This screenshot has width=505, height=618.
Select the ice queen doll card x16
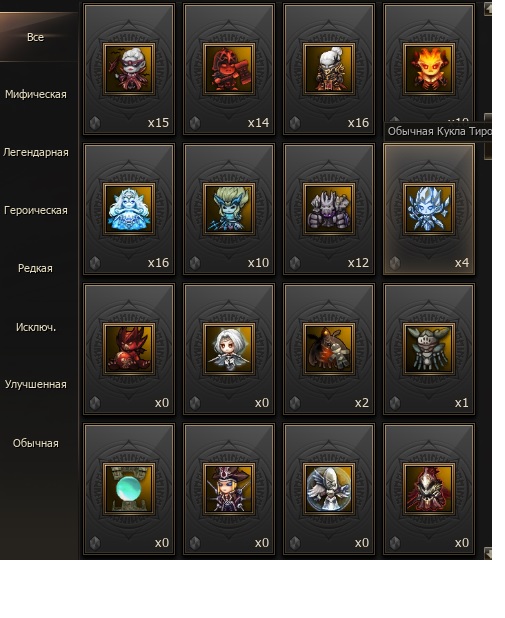tap(129, 209)
